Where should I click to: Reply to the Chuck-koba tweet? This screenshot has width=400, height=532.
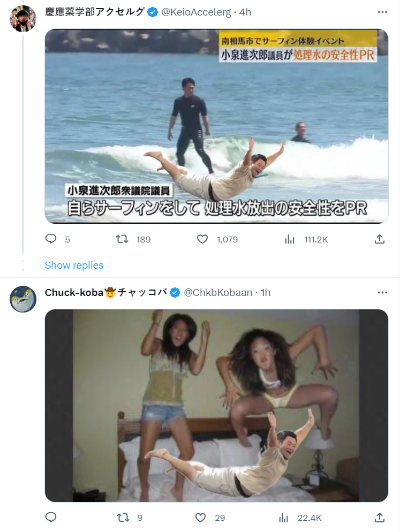51,518
